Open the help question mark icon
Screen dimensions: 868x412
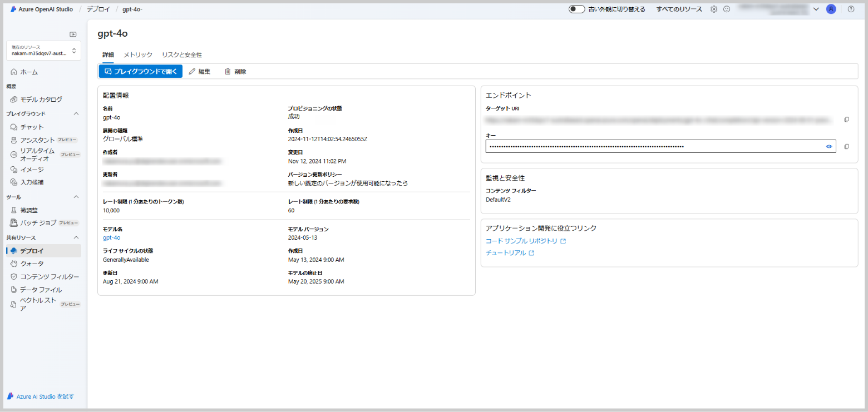[x=851, y=9]
